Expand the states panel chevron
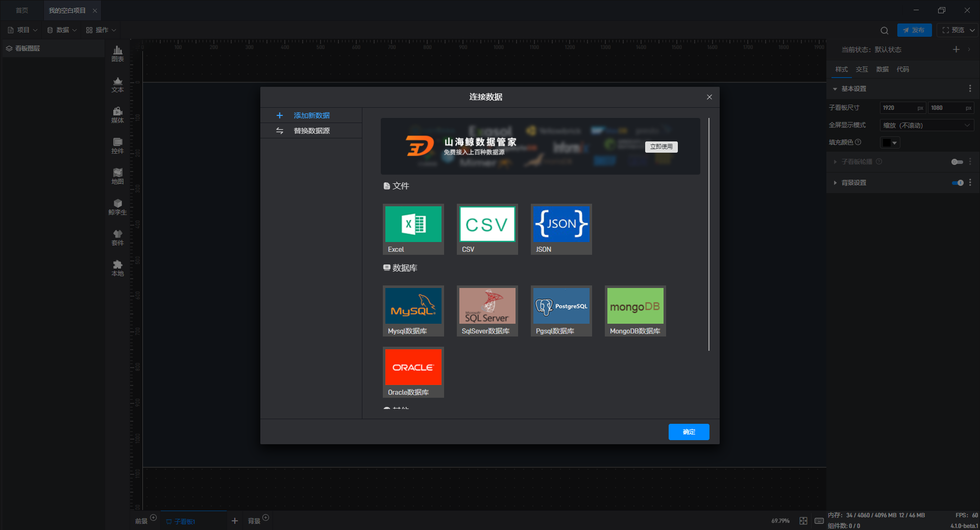The width and height of the screenshot is (980, 530). click(x=969, y=50)
